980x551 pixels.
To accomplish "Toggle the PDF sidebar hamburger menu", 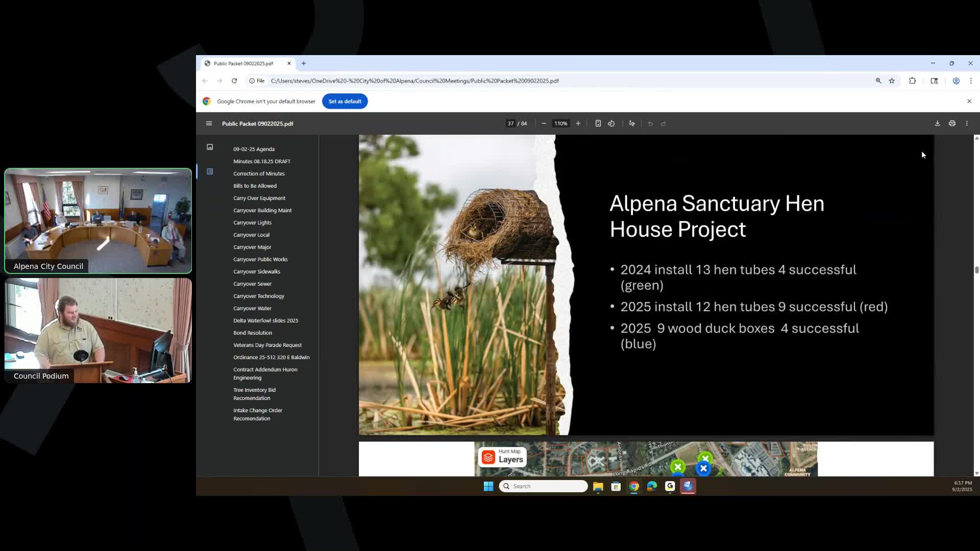I will pyautogui.click(x=209, y=123).
